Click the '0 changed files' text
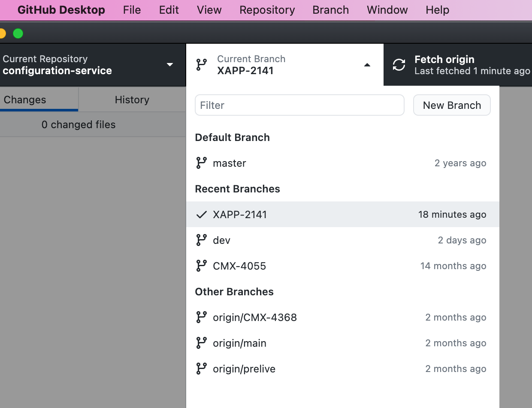The image size is (532, 408). 79,125
